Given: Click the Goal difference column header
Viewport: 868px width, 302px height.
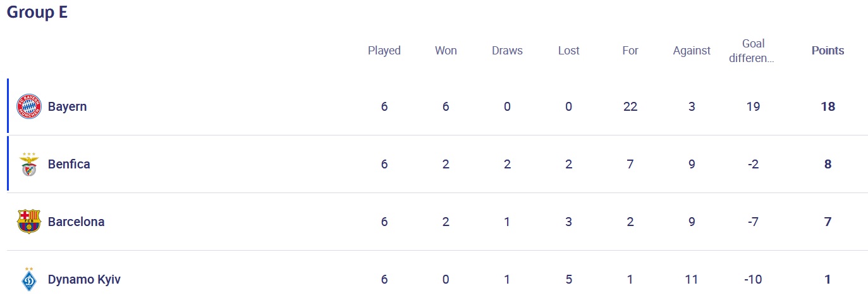Looking at the screenshot, I should [x=753, y=51].
